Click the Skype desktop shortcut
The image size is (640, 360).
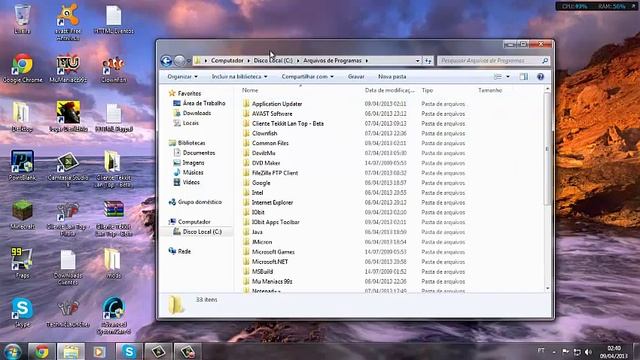[22, 312]
